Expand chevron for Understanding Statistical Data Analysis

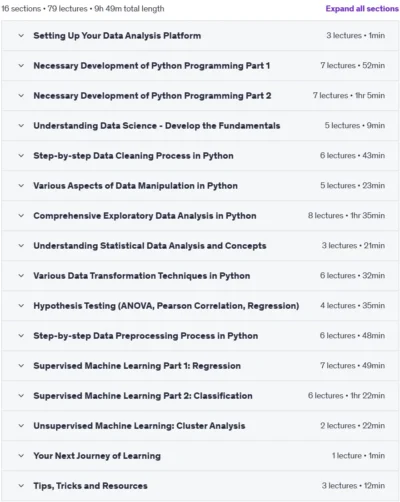click(x=21, y=245)
